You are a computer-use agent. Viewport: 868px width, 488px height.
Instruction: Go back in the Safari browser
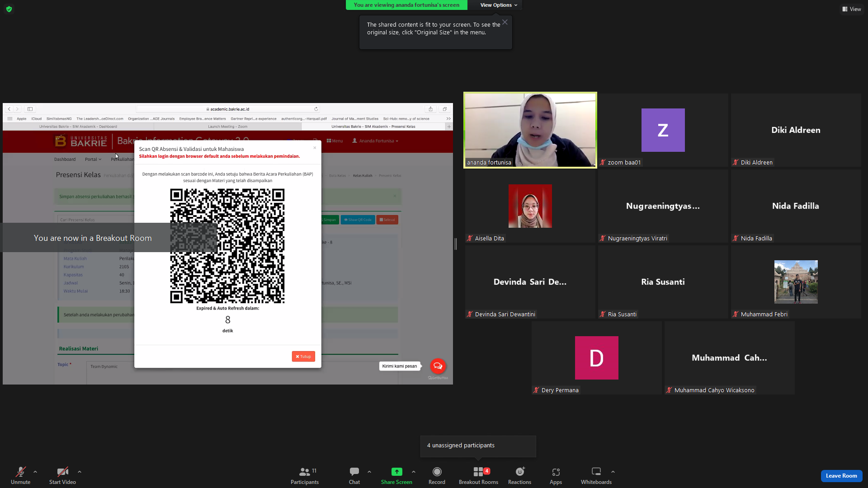(x=9, y=109)
